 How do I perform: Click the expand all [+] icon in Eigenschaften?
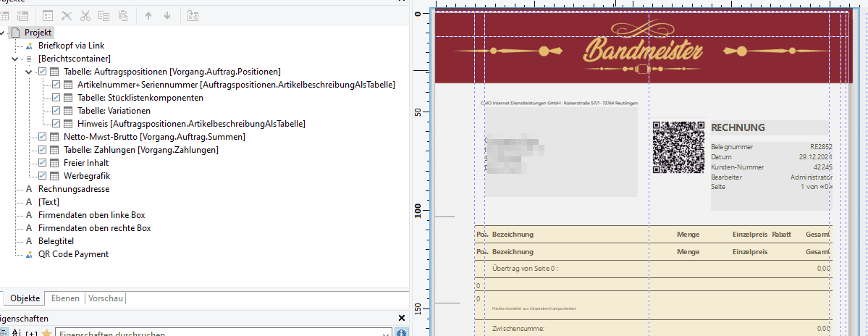[x=32, y=333]
